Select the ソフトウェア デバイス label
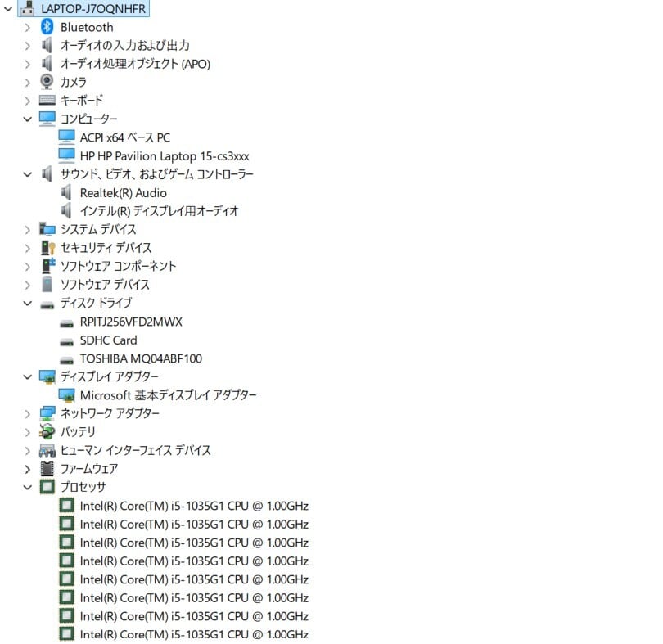The image size is (663, 644). [105, 285]
